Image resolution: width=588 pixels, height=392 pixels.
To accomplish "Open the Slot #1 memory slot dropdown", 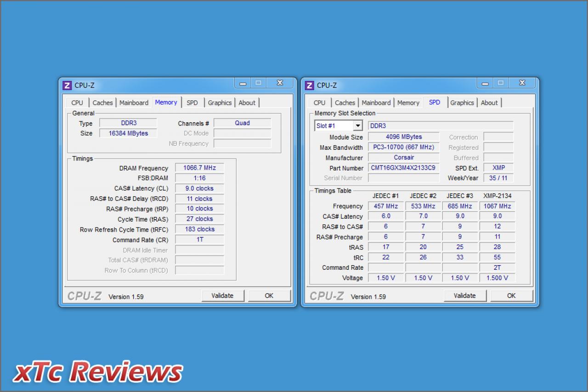I will (358, 126).
